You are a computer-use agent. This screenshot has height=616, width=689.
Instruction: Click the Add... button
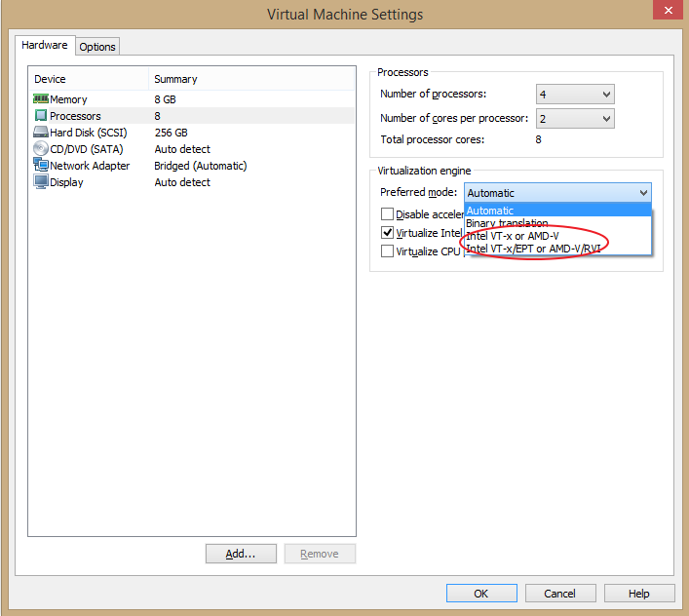tap(241, 554)
